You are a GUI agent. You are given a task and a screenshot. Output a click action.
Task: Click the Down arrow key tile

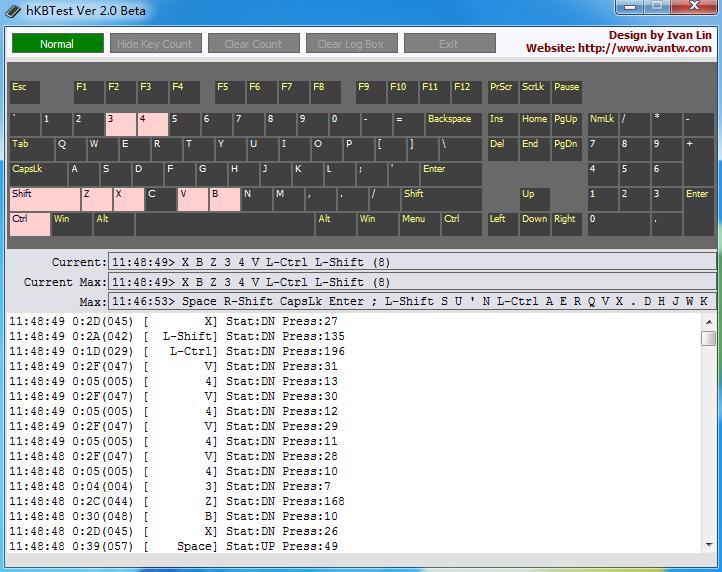point(535,224)
